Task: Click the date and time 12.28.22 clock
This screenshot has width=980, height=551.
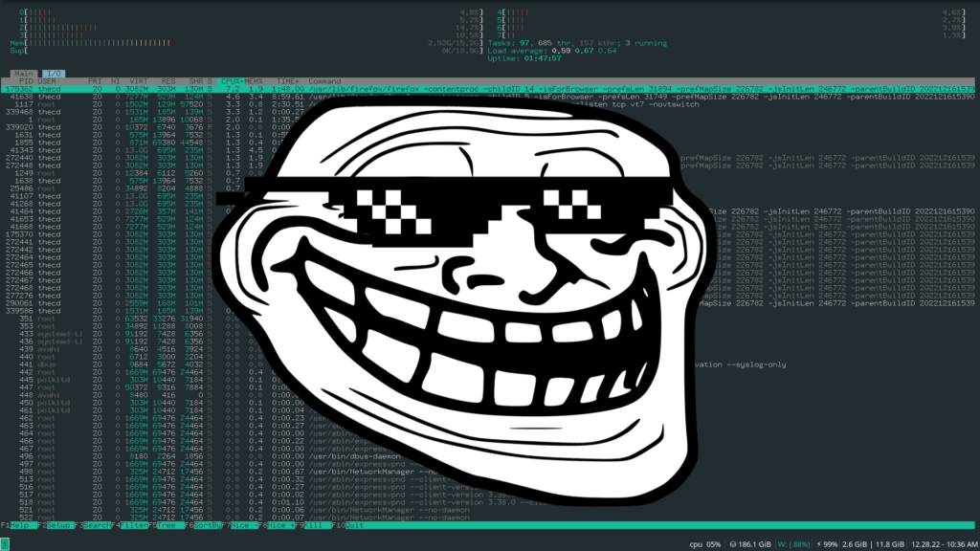Action: coord(945,544)
